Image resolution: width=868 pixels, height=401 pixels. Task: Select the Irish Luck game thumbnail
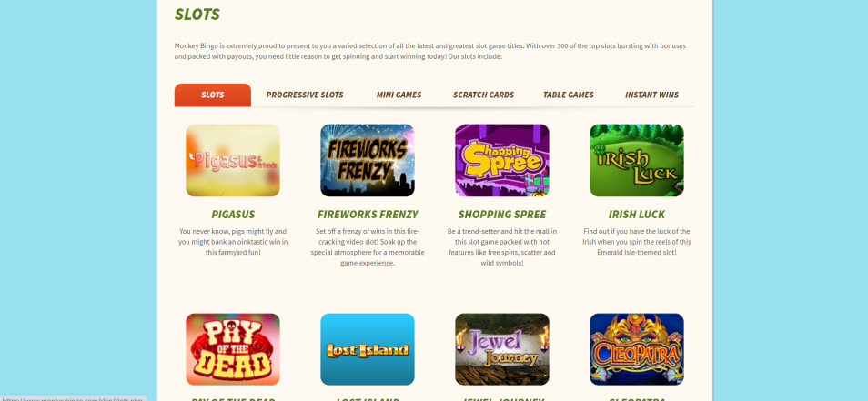coord(637,160)
